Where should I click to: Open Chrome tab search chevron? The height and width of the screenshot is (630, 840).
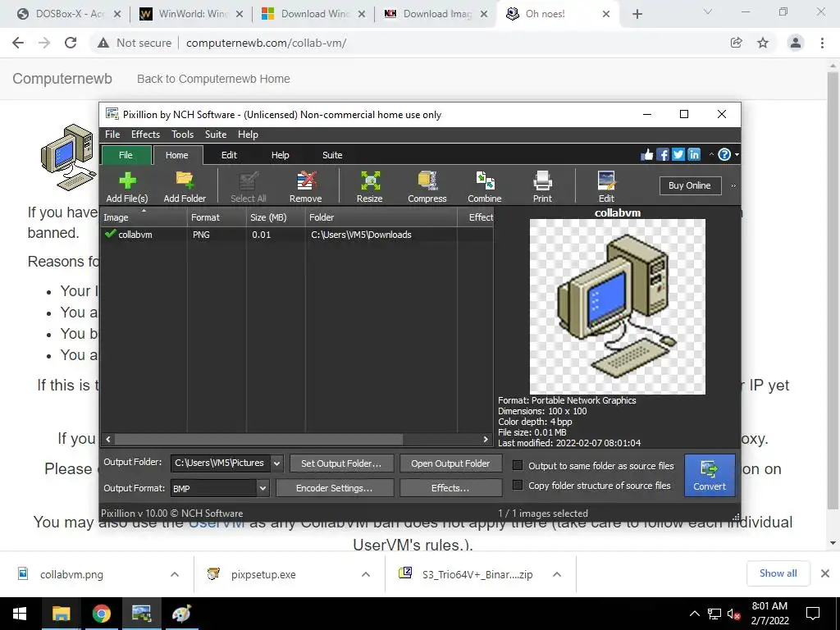pos(708,11)
